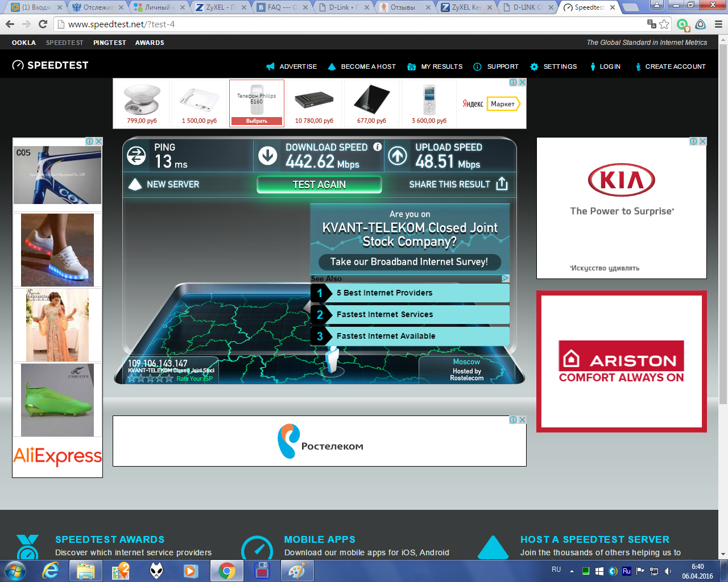
Task: Open the Speedtest Awards heading link
Action: pyautogui.click(x=110, y=539)
